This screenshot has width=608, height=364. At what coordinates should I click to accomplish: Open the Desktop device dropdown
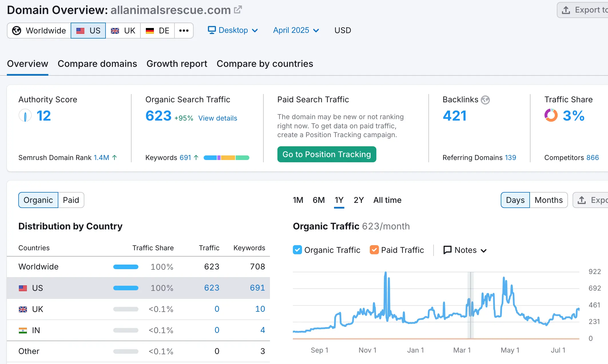233,30
